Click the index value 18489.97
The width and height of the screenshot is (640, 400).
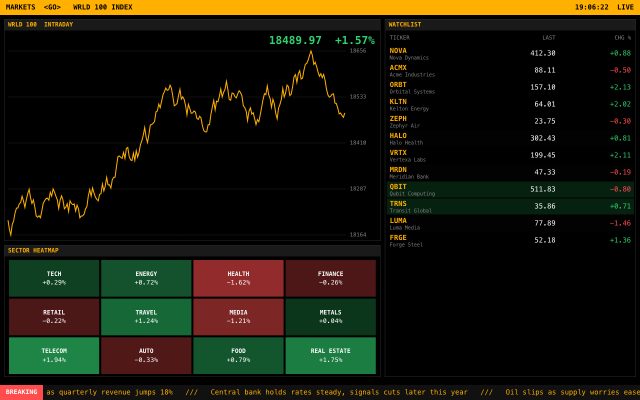click(x=295, y=40)
